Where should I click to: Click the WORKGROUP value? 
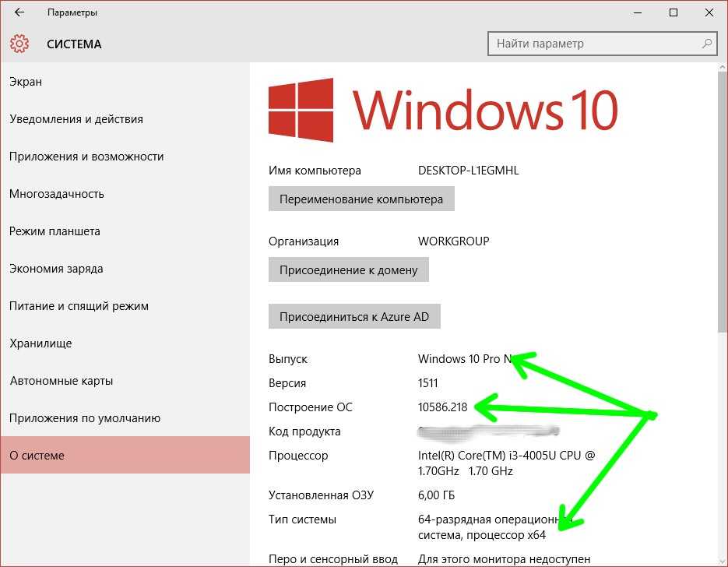click(x=453, y=241)
